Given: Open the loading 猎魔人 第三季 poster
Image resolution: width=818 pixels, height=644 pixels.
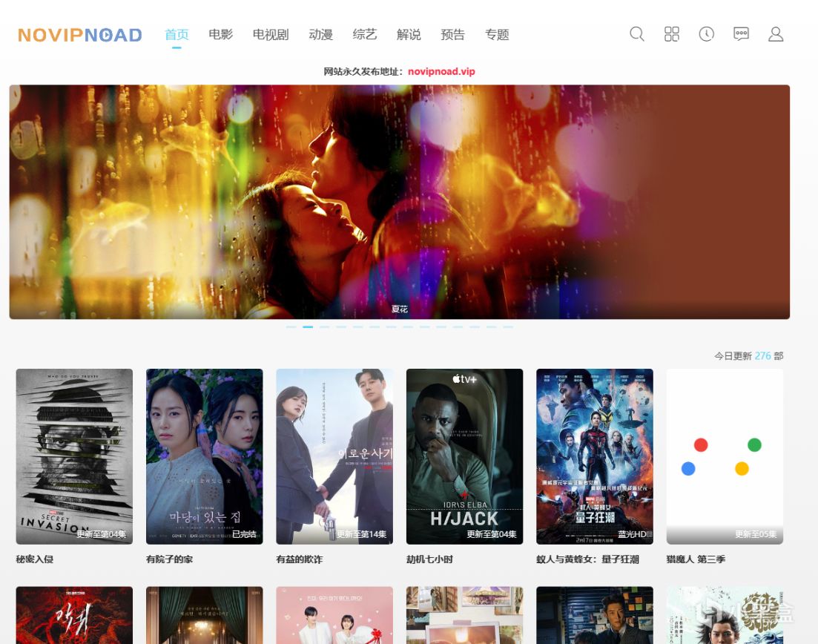Looking at the screenshot, I should 725,456.
